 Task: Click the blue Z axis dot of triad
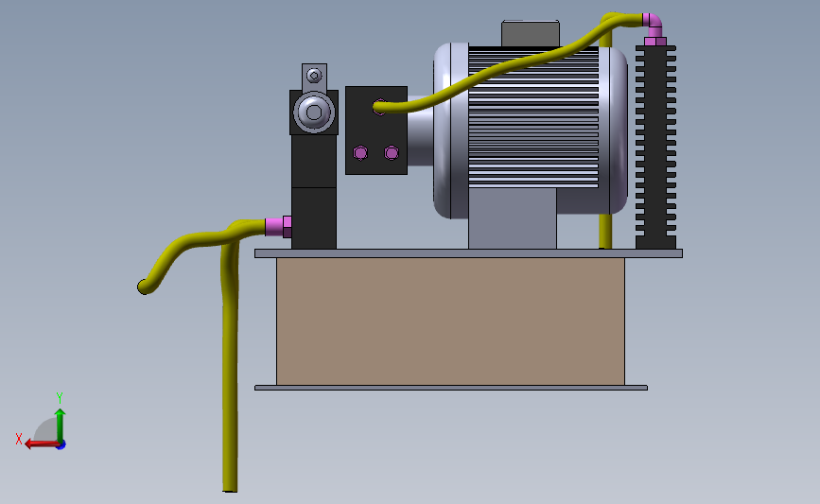tap(61, 445)
